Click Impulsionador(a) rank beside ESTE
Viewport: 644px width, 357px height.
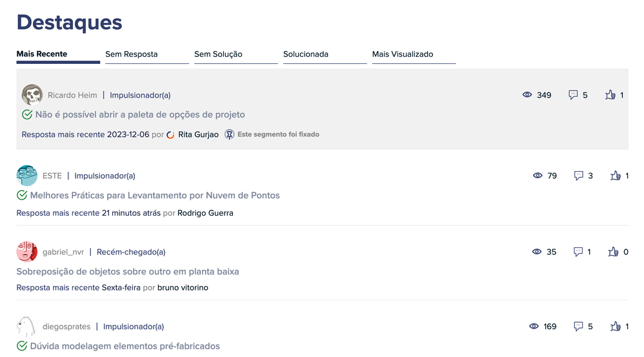coord(105,176)
